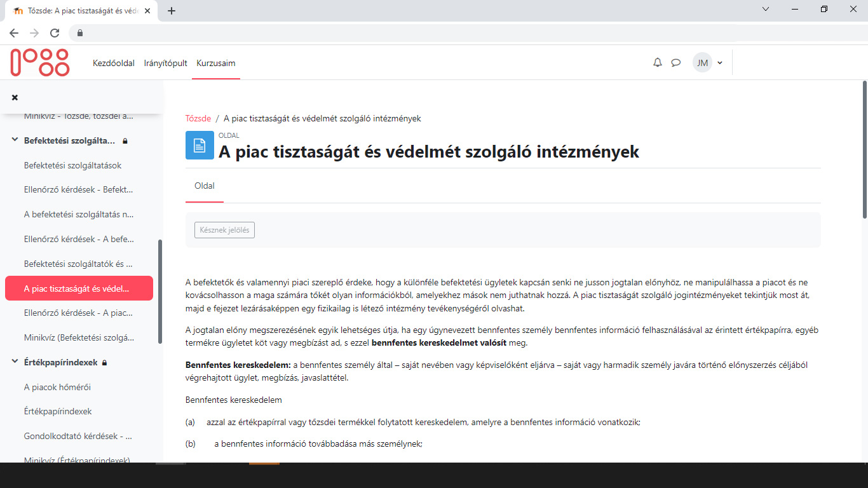
Task: Collapse the Befektetési szolgálta section
Action: [x=14, y=141]
